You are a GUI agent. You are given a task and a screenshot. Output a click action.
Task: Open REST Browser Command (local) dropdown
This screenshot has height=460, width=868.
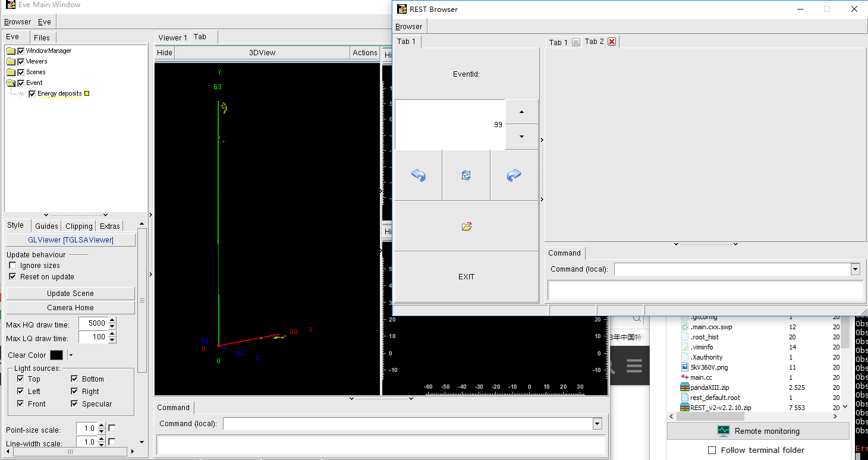tap(855, 269)
